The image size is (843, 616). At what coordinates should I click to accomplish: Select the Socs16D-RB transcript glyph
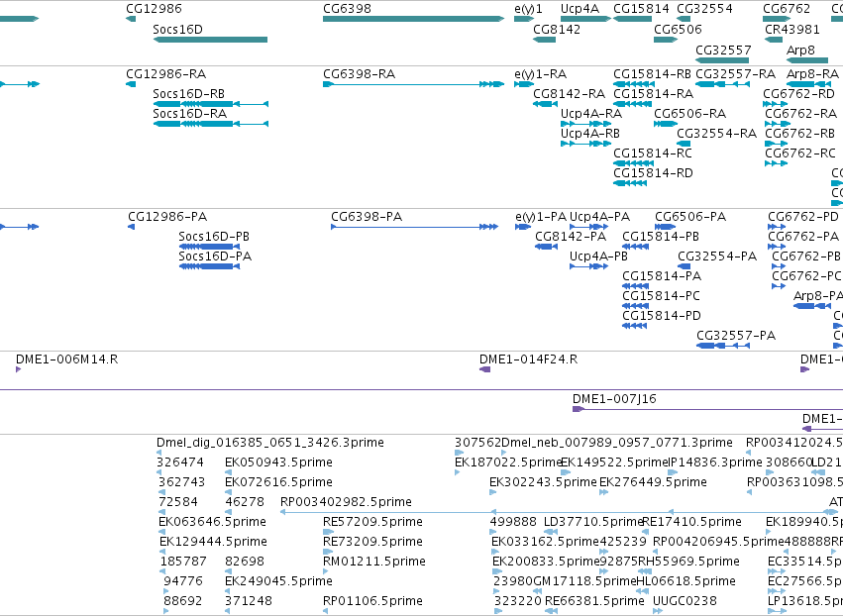[210, 104]
